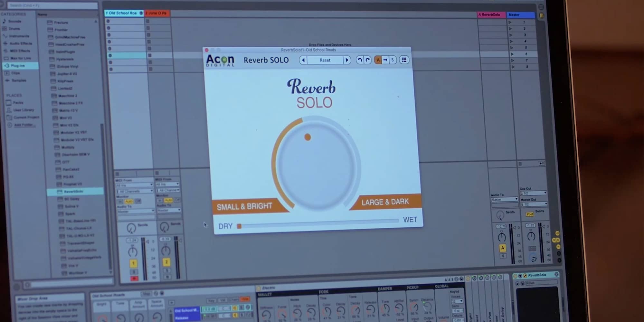Launch scene 4 in Master track
644x322 pixels.
(x=511, y=41)
